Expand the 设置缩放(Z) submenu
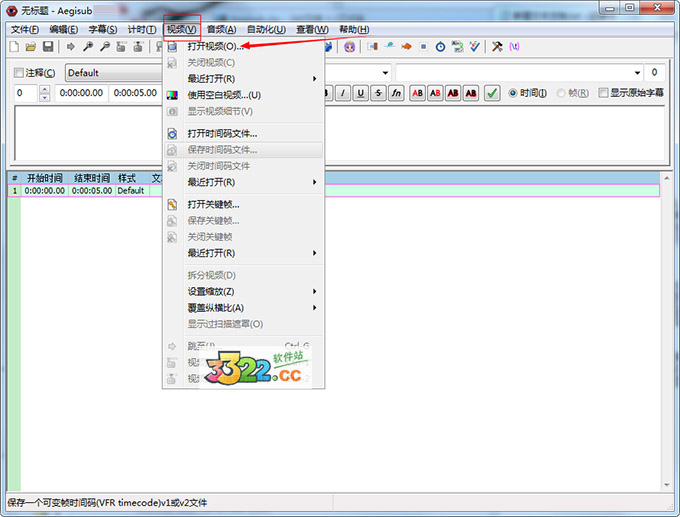680x517 pixels. (244, 291)
